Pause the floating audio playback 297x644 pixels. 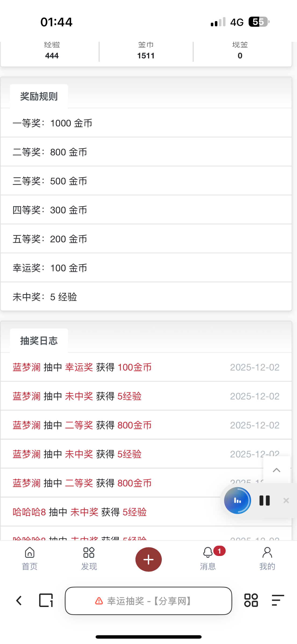(264, 500)
